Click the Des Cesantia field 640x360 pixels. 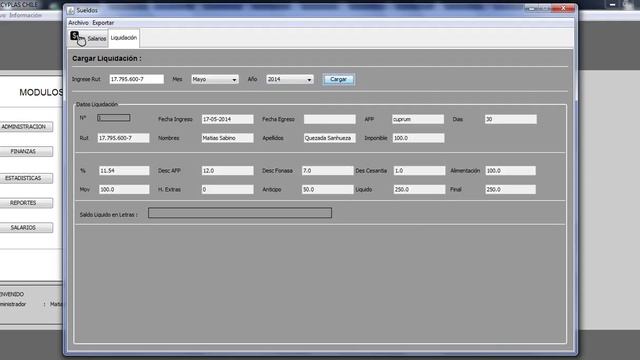coord(419,171)
